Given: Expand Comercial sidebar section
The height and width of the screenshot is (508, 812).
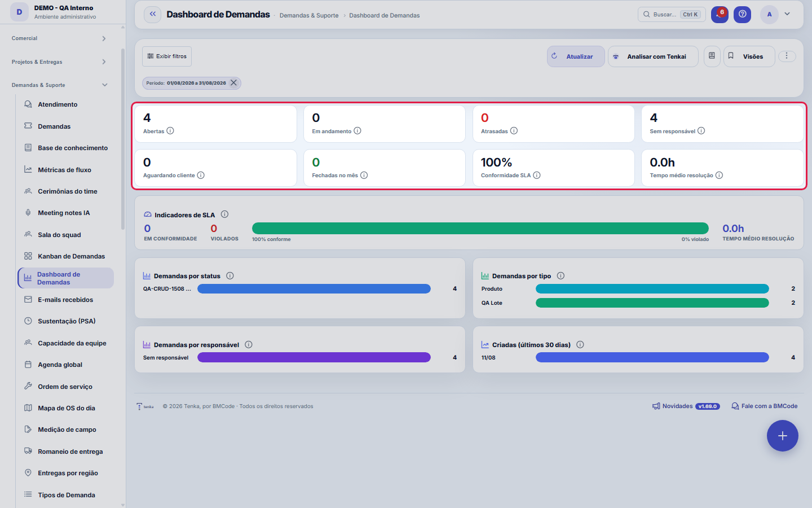Looking at the screenshot, I should 60,38.
